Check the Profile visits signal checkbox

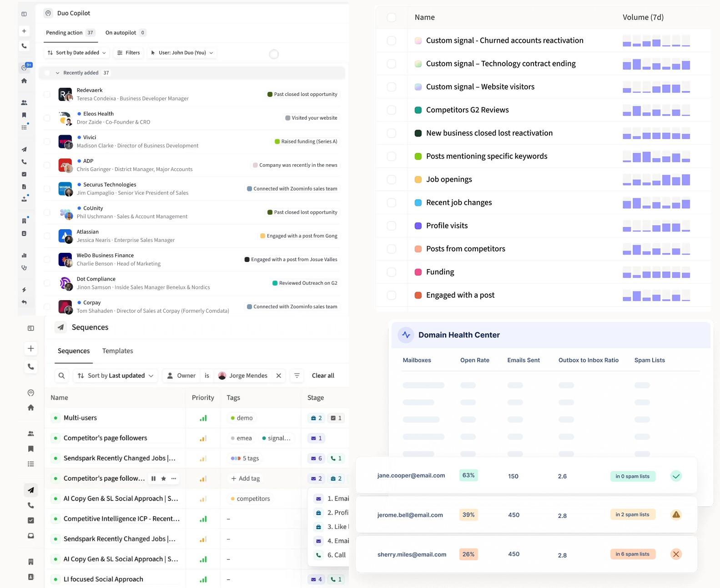click(x=391, y=226)
